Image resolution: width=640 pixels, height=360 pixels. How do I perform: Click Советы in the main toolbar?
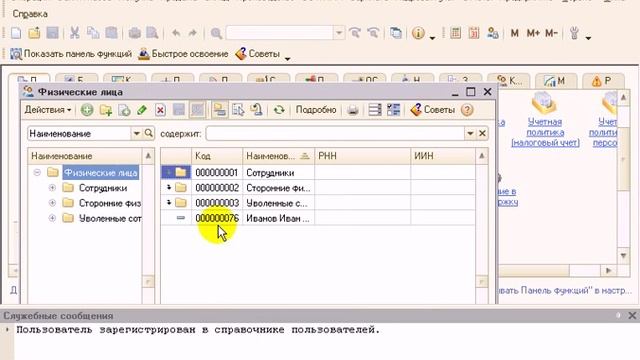[258, 54]
